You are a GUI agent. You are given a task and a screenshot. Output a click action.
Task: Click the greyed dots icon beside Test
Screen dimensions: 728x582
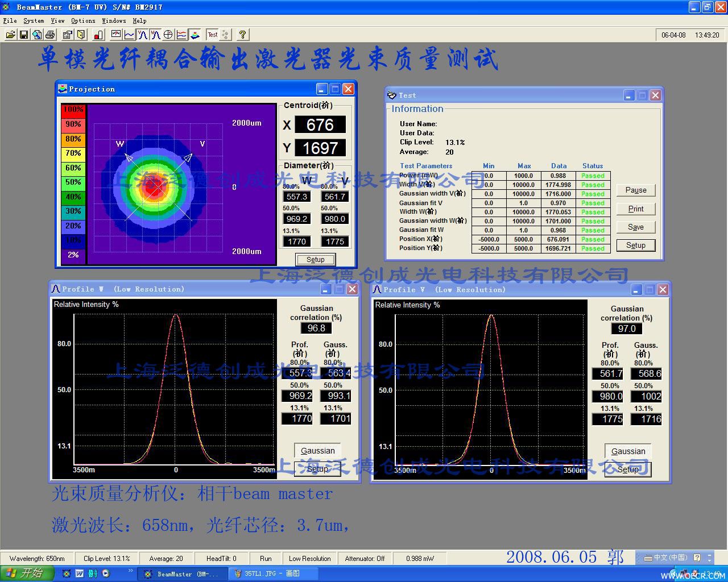(225, 35)
